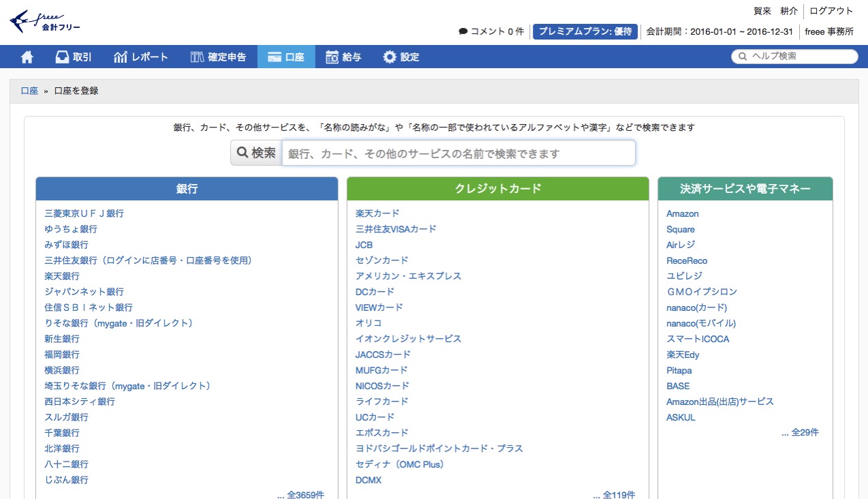
Task: Click ログアウト link
Action: (831, 11)
